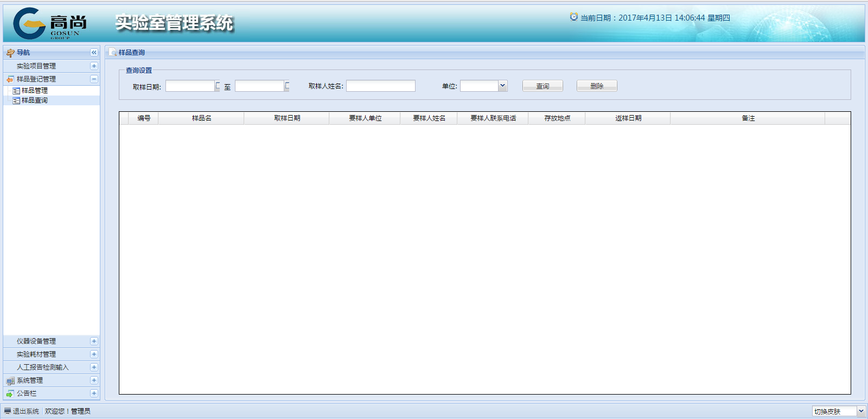Expand the 仪器设备管理 section
This screenshot has height=419, width=868.
point(94,341)
